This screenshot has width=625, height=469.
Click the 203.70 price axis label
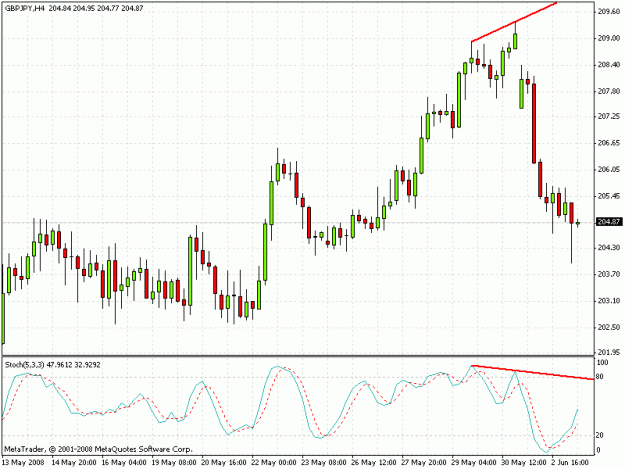point(609,274)
